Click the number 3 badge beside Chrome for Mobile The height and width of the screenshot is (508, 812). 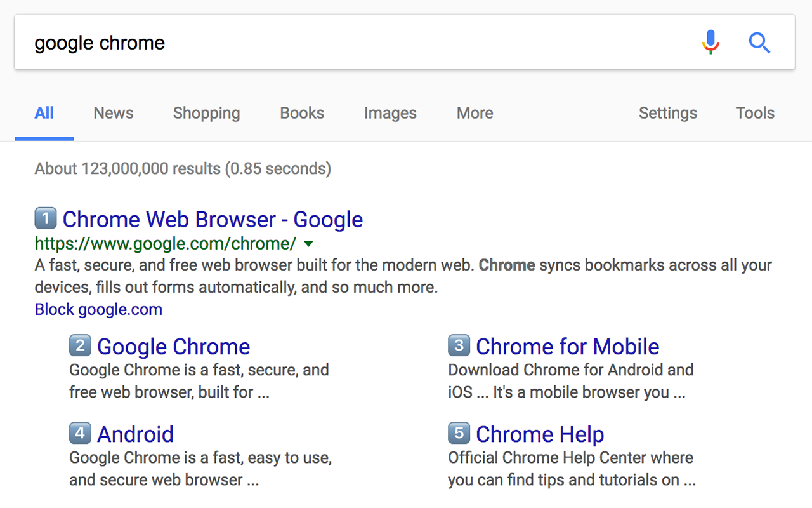[x=459, y=345]
